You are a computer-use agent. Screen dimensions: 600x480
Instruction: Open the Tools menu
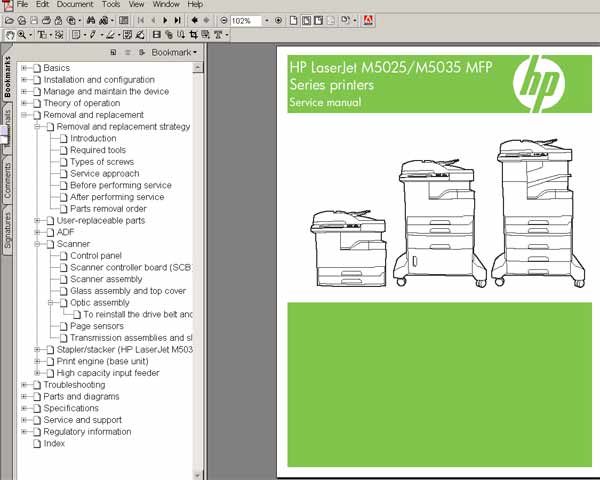pos(111,4)
